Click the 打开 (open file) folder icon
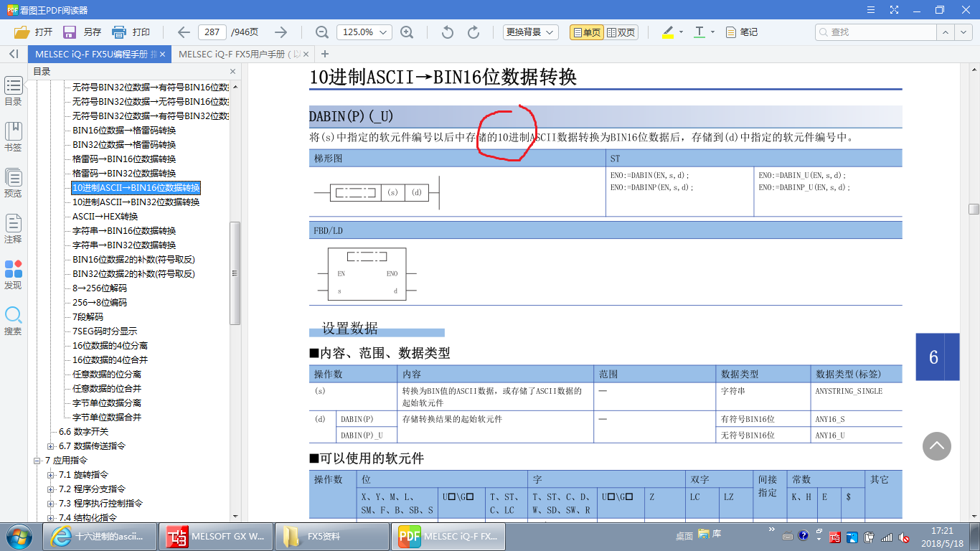Screen dimensions: 980x551 point(22,32)
